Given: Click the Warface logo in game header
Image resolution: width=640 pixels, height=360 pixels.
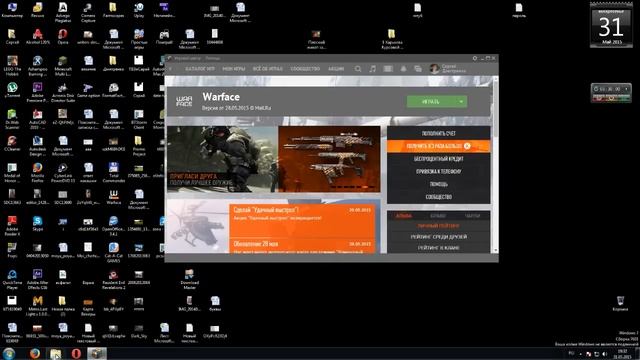Looking at the screenshot, I should [184, 101].
